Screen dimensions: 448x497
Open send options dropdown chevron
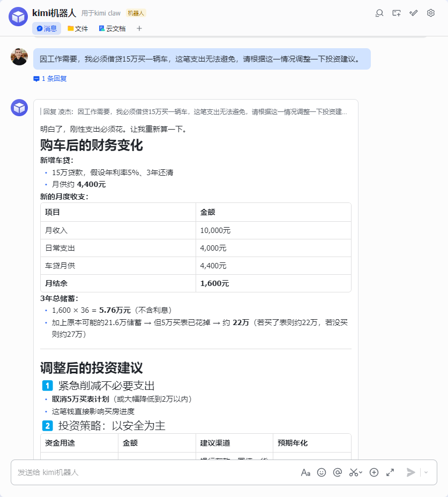point(426,472)
